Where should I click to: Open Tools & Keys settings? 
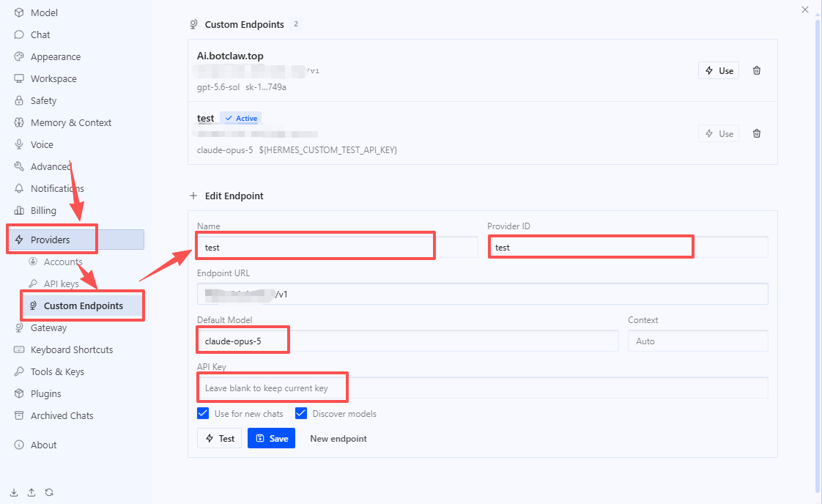pos(57,372)
